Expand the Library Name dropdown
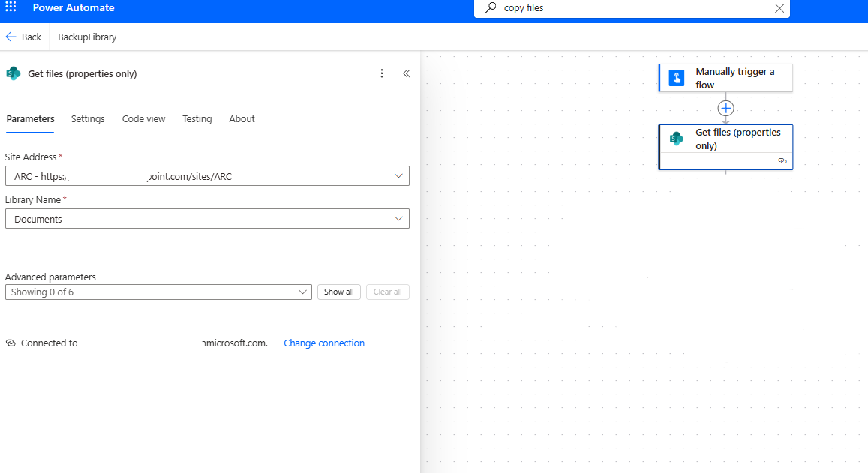Image resolution: width=868 pixels, height=473 pixels. (398, 219)
